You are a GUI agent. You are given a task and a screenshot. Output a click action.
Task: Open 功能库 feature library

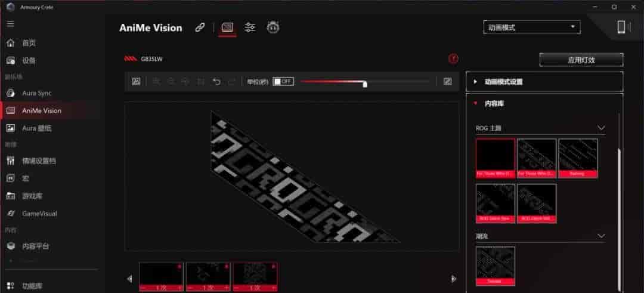[x=32, y=286]
